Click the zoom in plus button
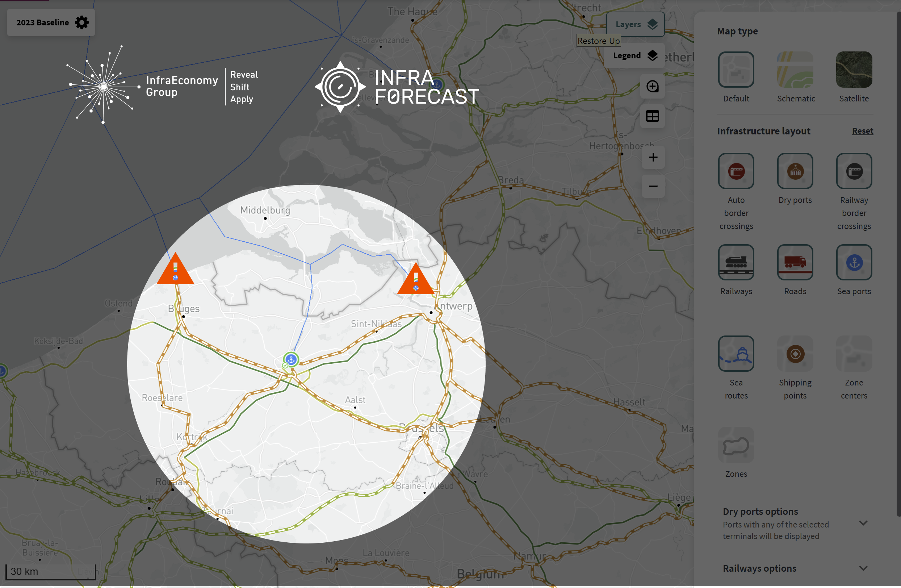 653,157
